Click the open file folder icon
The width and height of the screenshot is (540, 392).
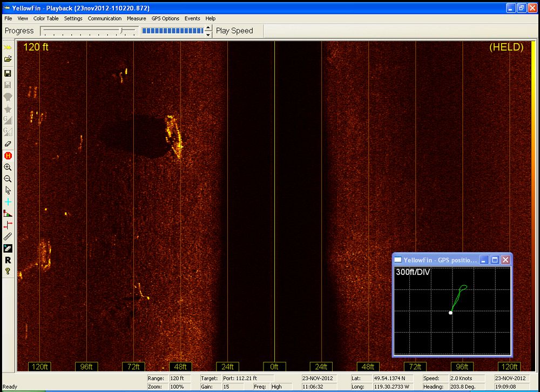click(x=8, y=59)
